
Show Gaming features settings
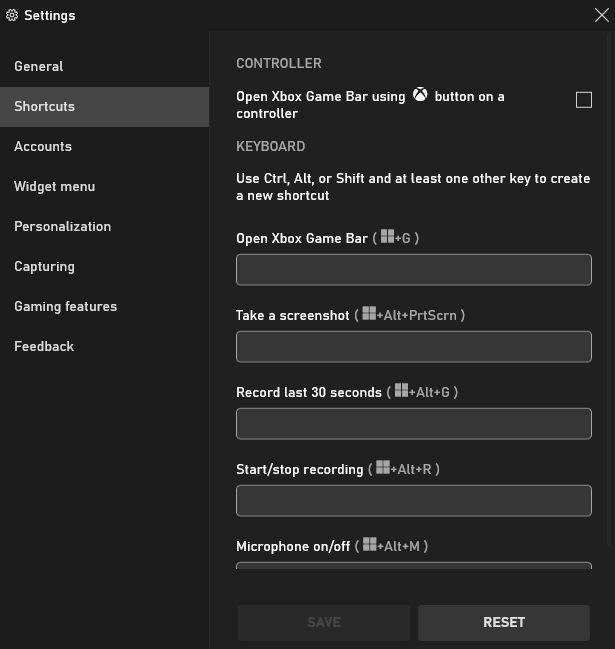104,306
